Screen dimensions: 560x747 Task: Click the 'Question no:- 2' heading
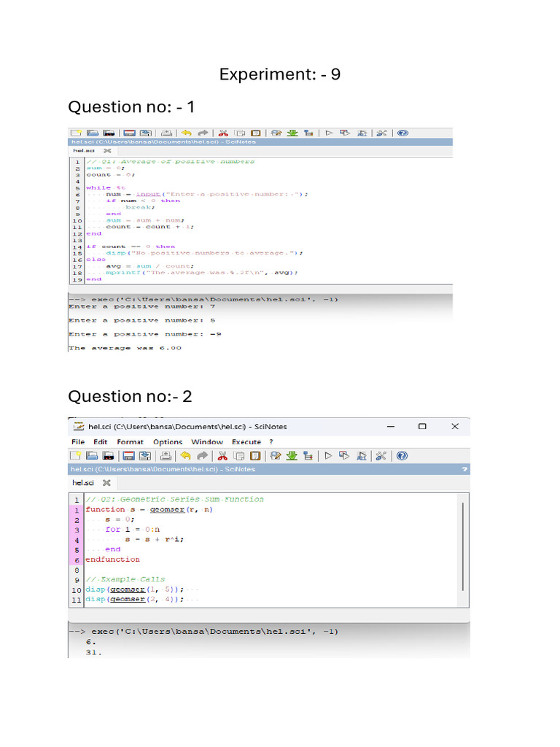point(130,396)
